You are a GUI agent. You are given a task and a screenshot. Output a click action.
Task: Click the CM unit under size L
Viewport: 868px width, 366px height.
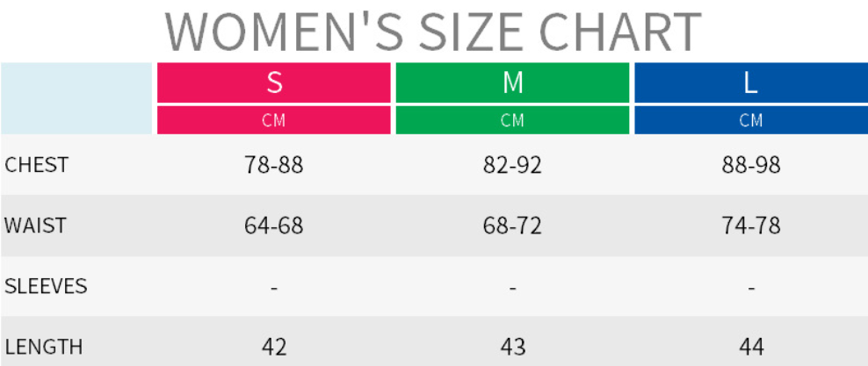(750, 121)
